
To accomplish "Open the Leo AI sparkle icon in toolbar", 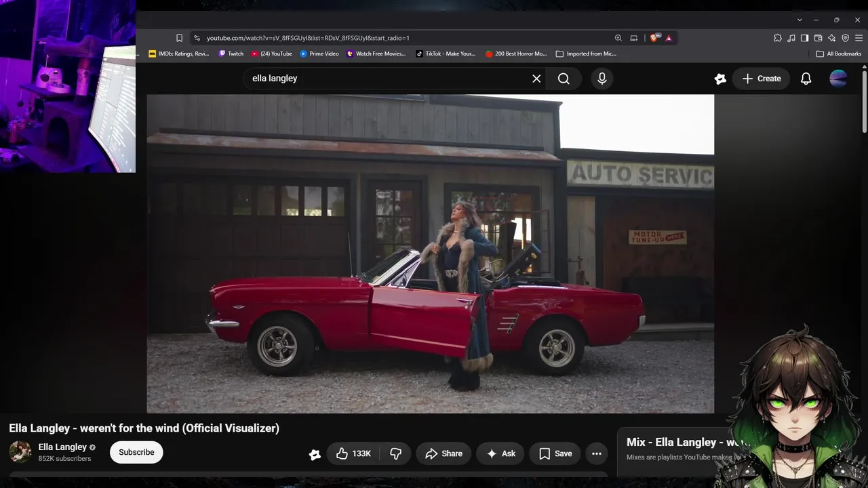I will tap(831, 38).
